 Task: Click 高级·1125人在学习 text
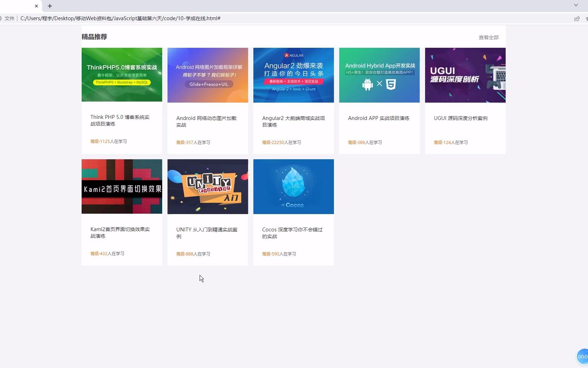pos(108,141)
